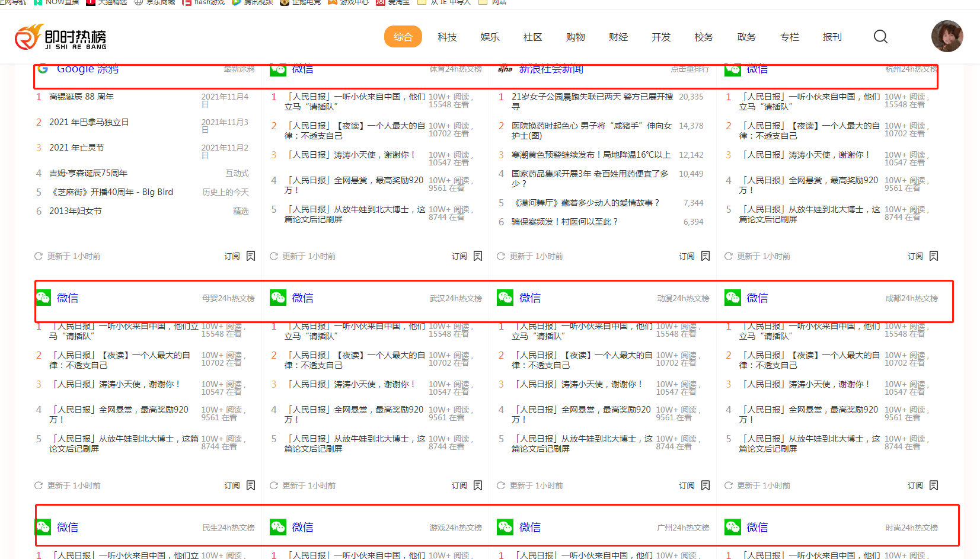
Task: Switch to the 科技 tab
Action: [x=447, y=37]
